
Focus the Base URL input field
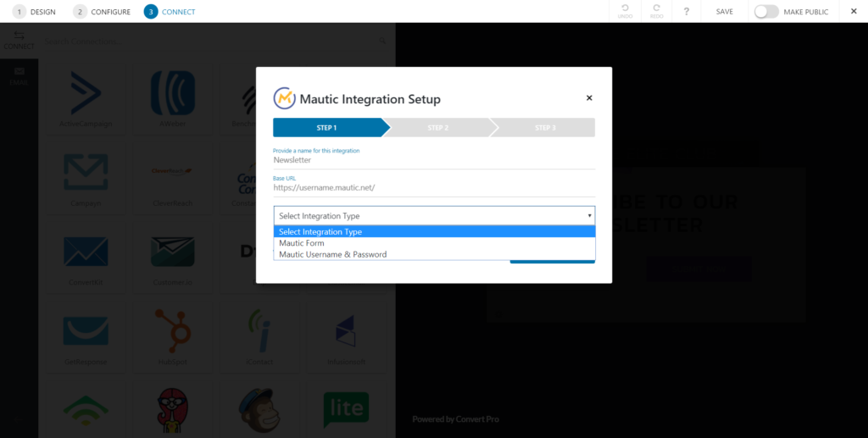coord(435,187)
